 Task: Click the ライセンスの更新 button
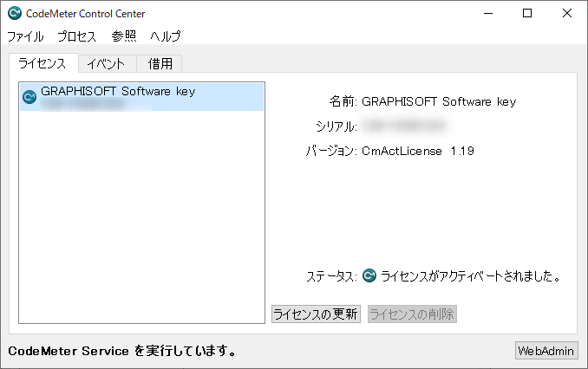[x=316, y=314]
